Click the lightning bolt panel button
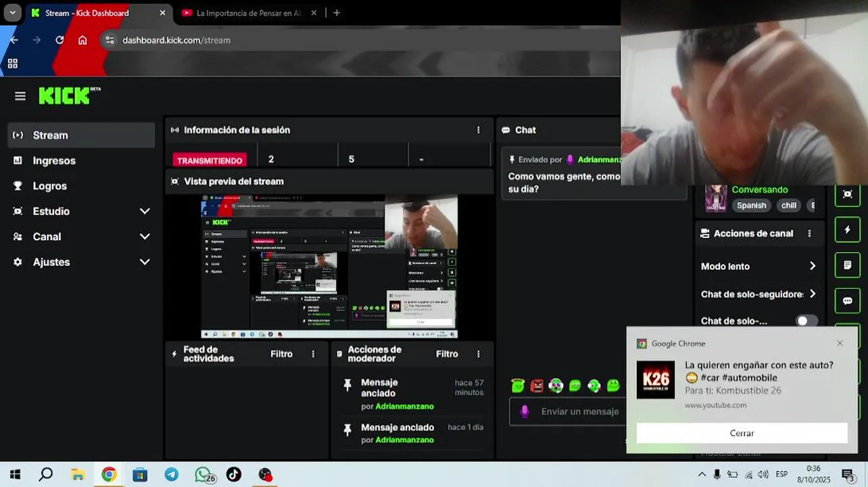 click(848, 230)
